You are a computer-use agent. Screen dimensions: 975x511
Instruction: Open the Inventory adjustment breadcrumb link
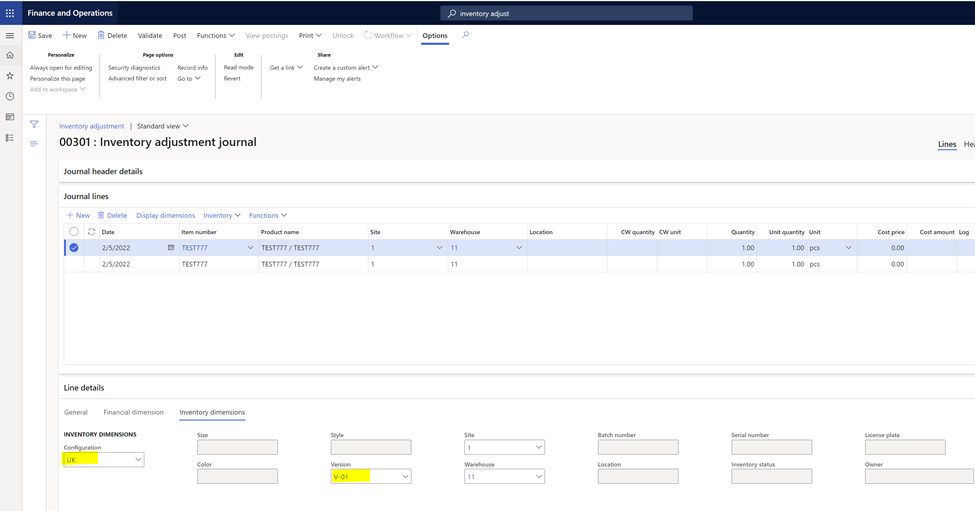point(91,126)
